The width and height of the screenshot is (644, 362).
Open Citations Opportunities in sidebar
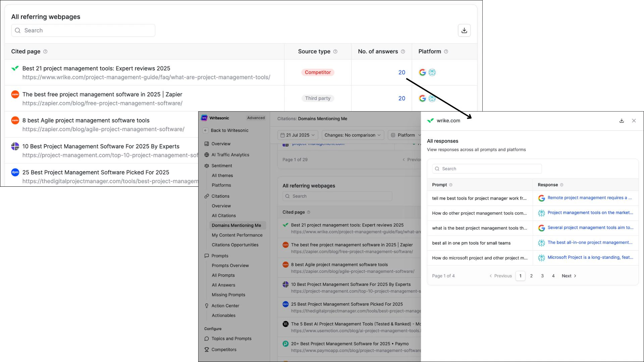(235, 245)
